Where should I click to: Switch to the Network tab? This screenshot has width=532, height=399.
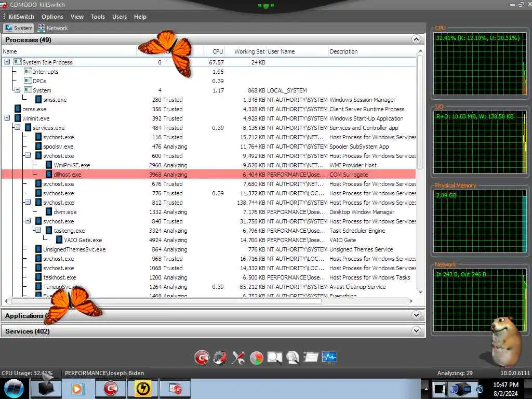click(x=53, y=28)
